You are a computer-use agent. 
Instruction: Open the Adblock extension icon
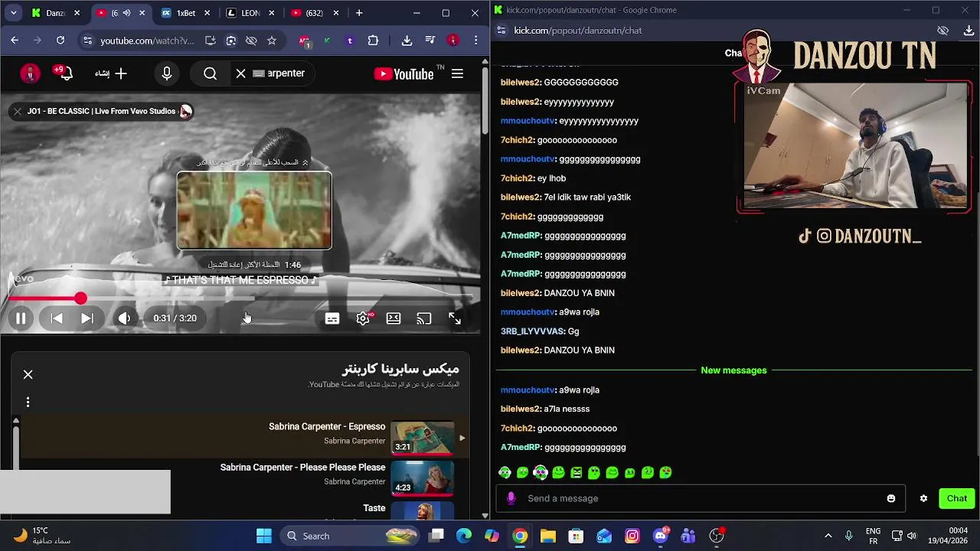[305, 41]
